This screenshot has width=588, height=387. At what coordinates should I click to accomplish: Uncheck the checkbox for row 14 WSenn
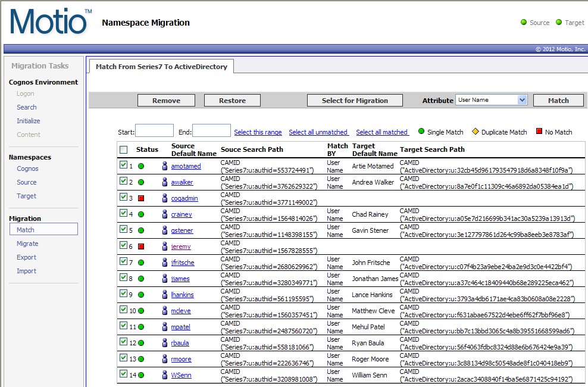tap(123, 374)
